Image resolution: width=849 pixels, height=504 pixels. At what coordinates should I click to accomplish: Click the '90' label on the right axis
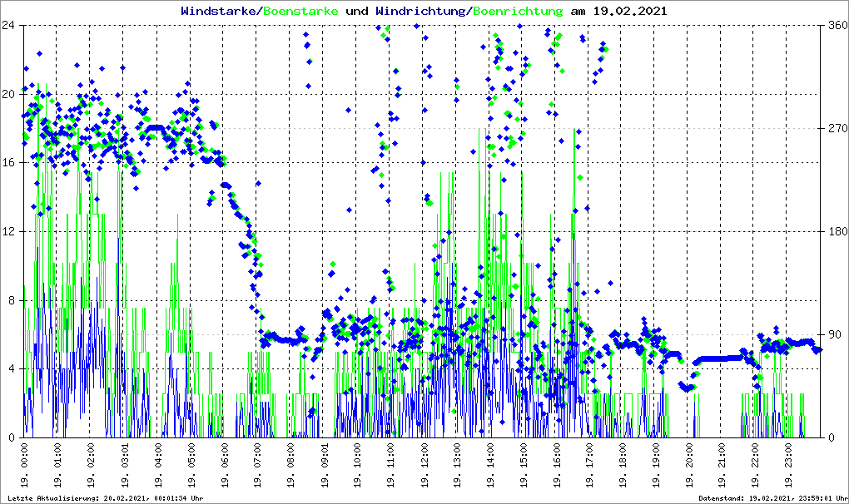click(x=833, y=334)
